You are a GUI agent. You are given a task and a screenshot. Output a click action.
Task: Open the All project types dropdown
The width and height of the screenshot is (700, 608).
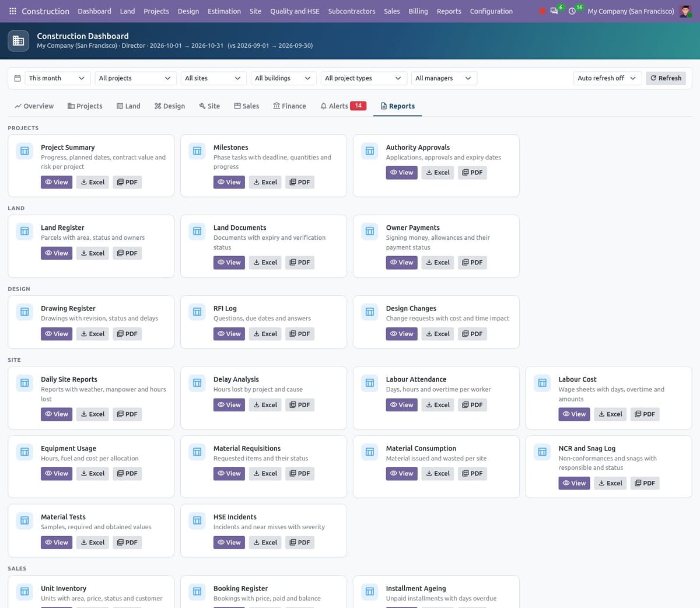click(x=364, y=78)
